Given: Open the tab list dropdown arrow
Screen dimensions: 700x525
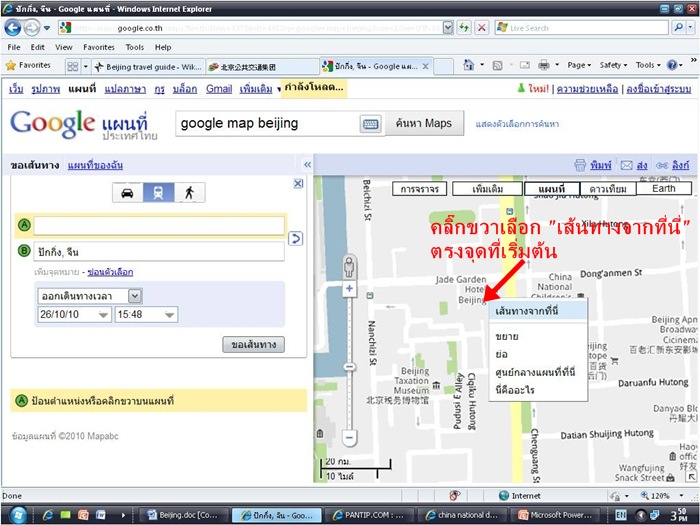Looking at the screenshot, I should [86, 67].
